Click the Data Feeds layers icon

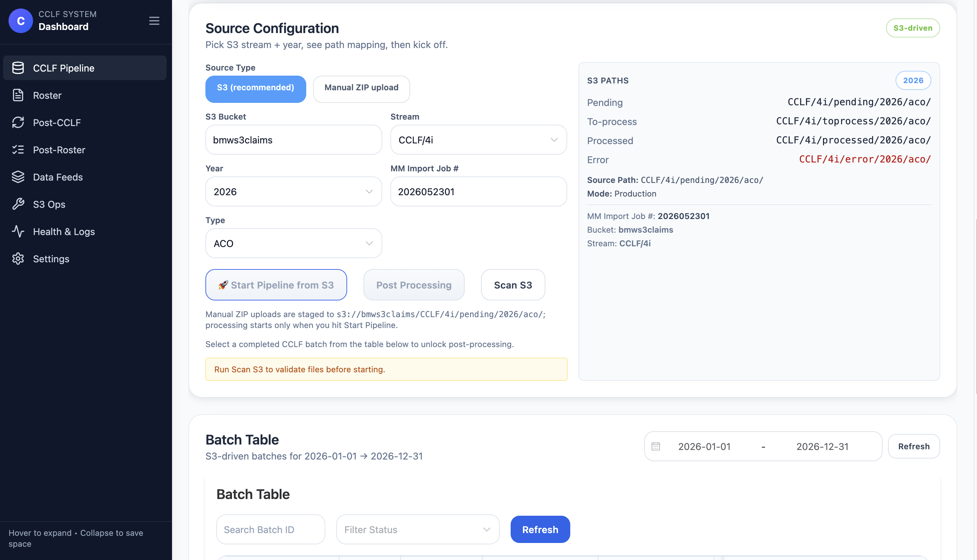tap(18, 177)
